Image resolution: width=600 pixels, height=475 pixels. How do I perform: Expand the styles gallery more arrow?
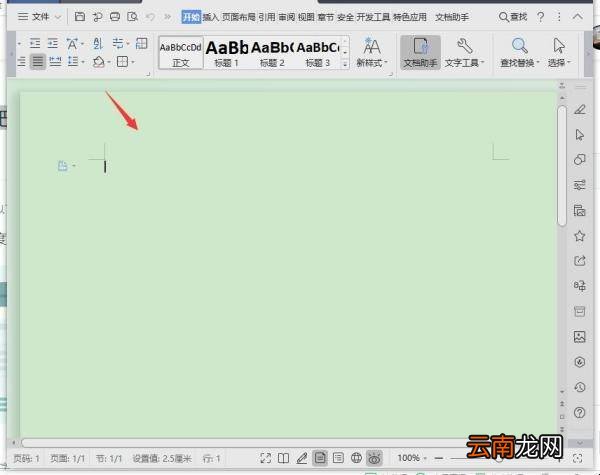(x=345, y=64)
